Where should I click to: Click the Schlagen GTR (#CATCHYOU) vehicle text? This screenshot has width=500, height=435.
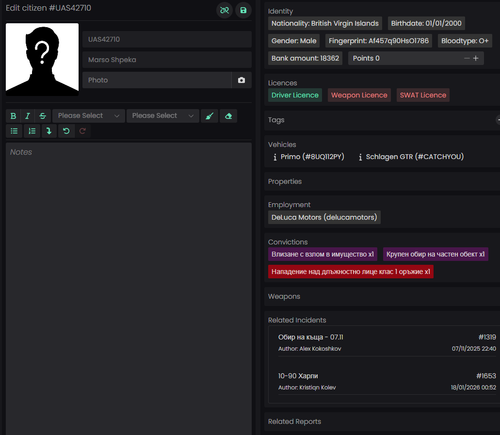pyautogui.click(x=415, y=157)
